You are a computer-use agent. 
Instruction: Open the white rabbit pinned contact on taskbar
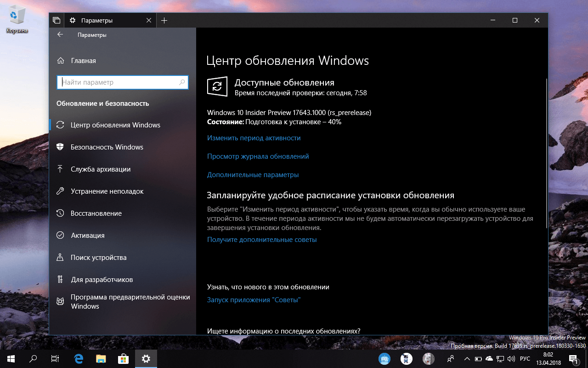click(429, 359)
